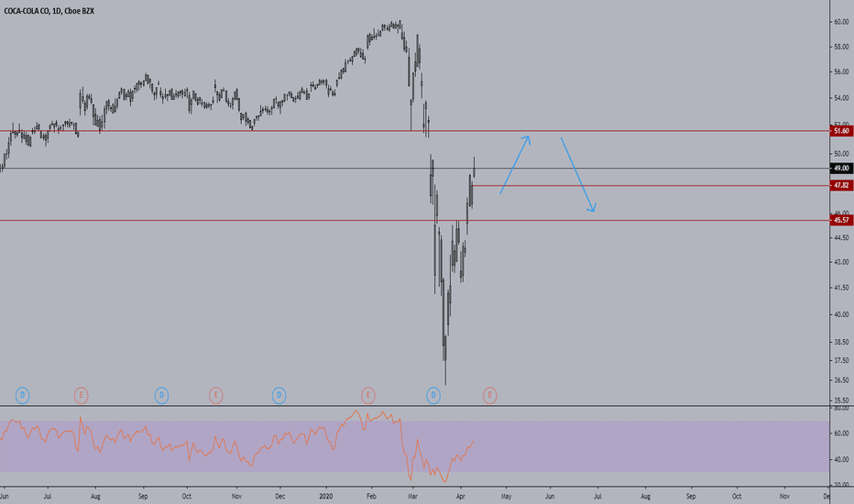
Task: Click the 38.50 price axis value
Action: click(841, 342)
